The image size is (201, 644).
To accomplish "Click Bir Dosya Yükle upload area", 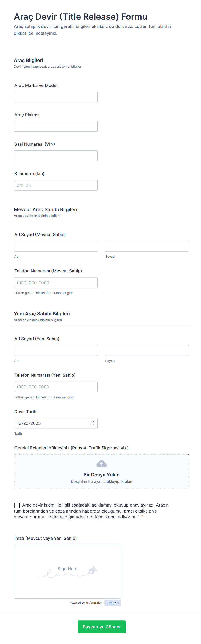I will 102,475.
